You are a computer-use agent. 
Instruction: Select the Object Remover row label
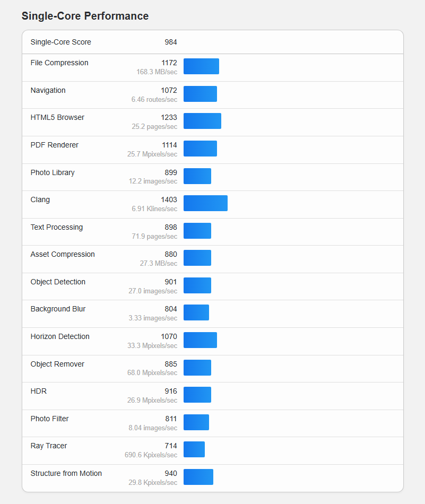(x=57, y=364)
